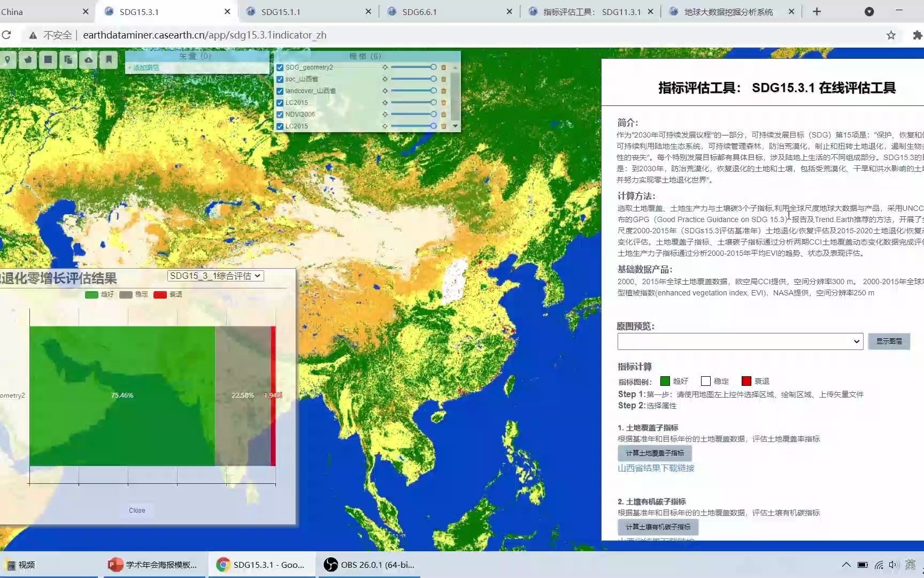
Task: Reload the page in the browser
Action: tap(6, 35)
